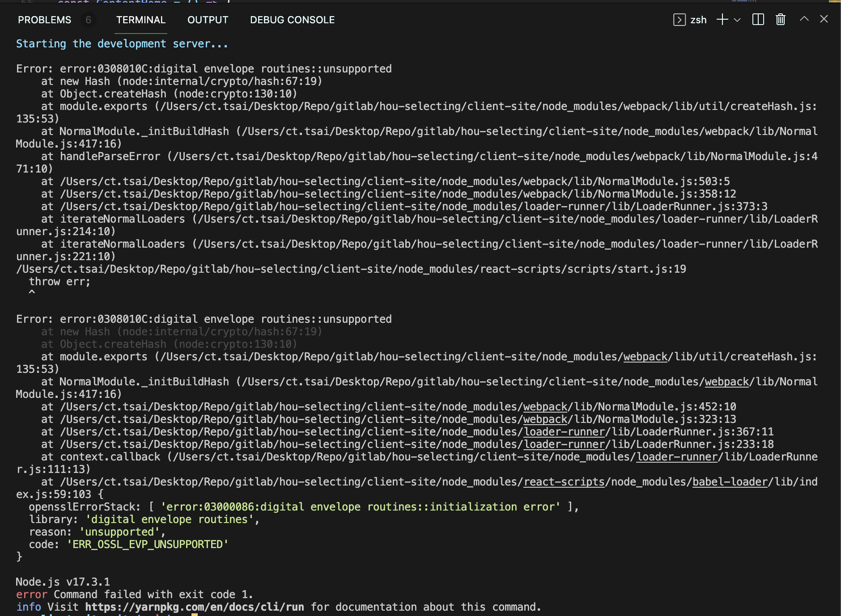Close the bottom panel with X
841x616 pixels.
824,19
